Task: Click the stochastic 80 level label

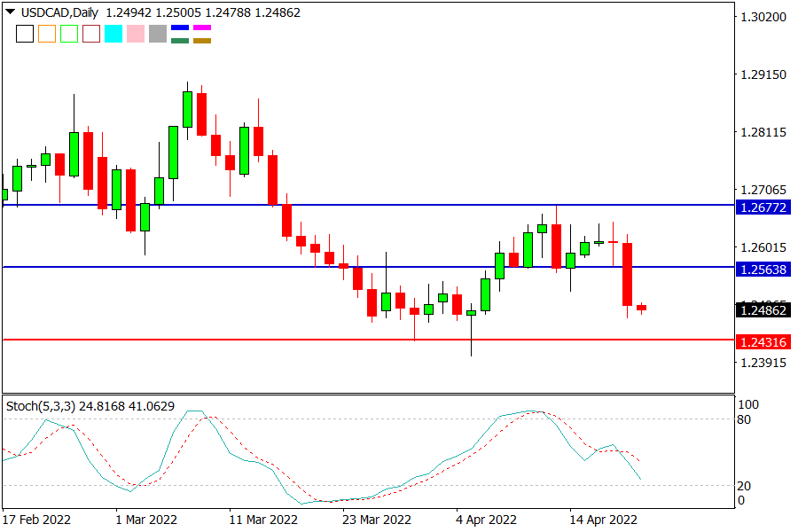Action: 744,419
